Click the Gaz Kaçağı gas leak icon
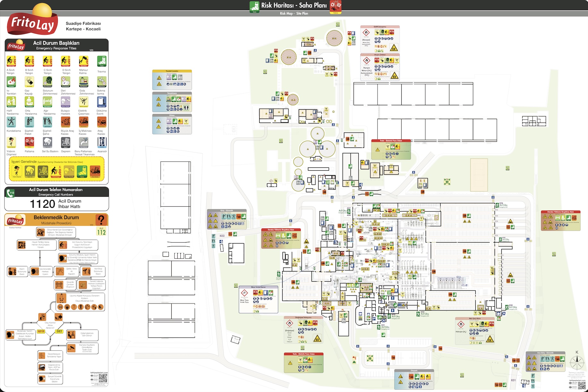Viewport: 588px width, 392px height. click(29, 82)
